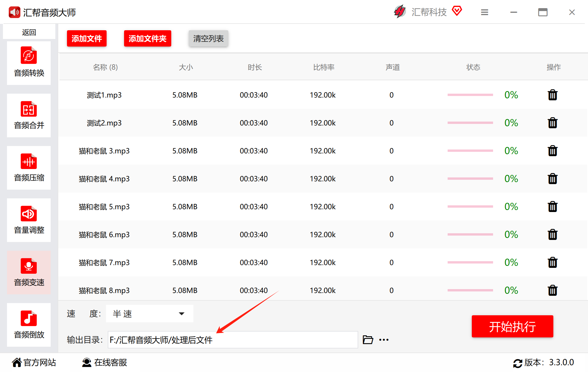This screenshot has width=588, height=372.
Task: Switch to 音量调整 volume adjust
Action: (29, 220)
